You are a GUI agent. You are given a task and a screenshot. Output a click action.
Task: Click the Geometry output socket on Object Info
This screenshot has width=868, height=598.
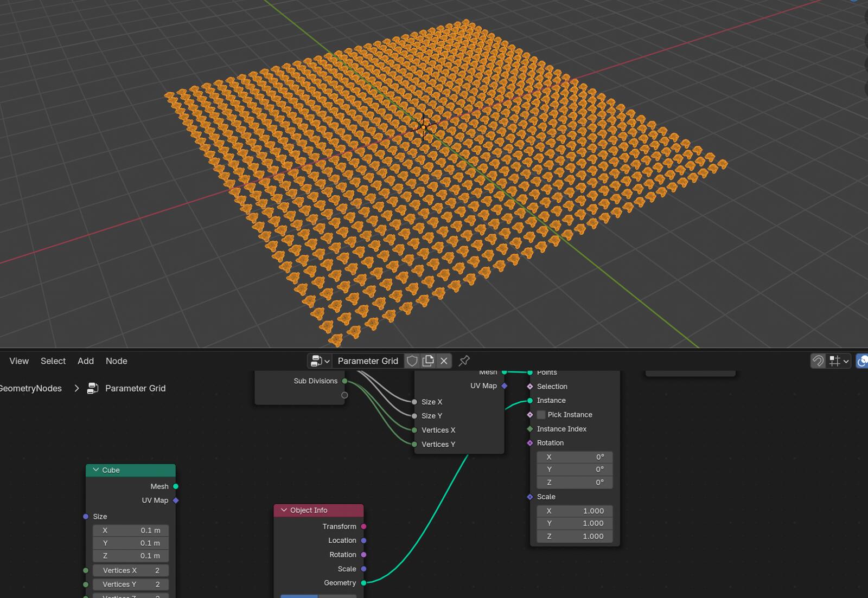coord(363,583)
